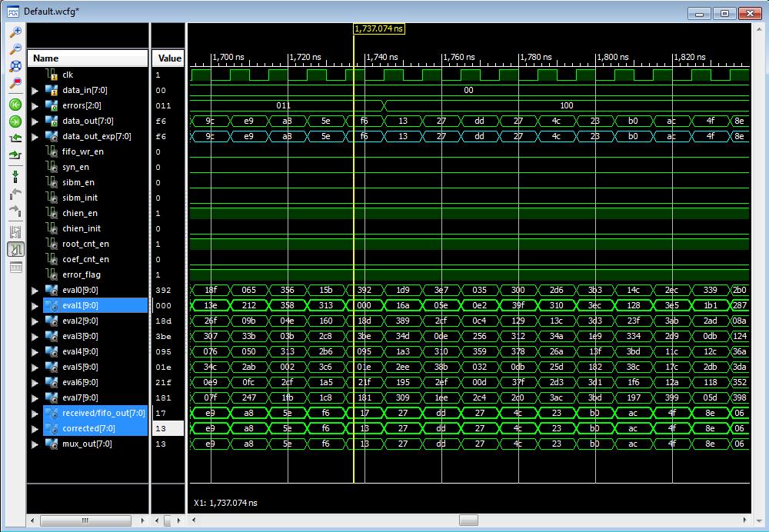Select the root_cnt_en signal

coord(88,244)
